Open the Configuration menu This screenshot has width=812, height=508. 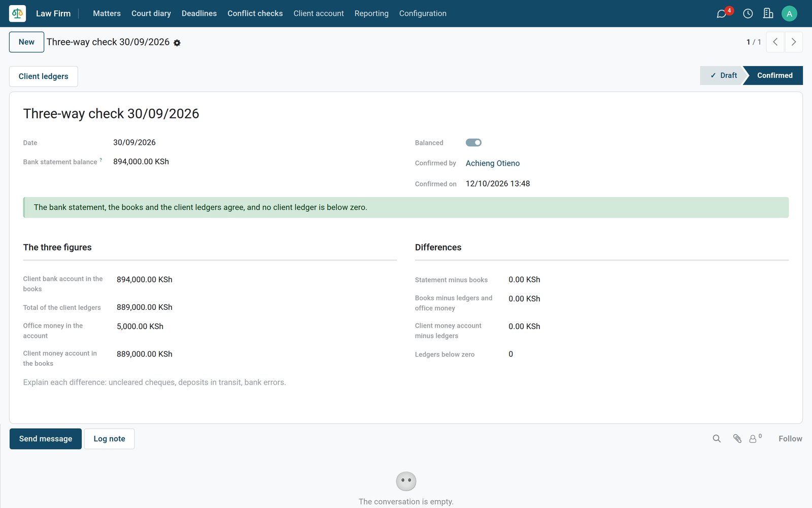pyautogui.click(x=423, y=13)
